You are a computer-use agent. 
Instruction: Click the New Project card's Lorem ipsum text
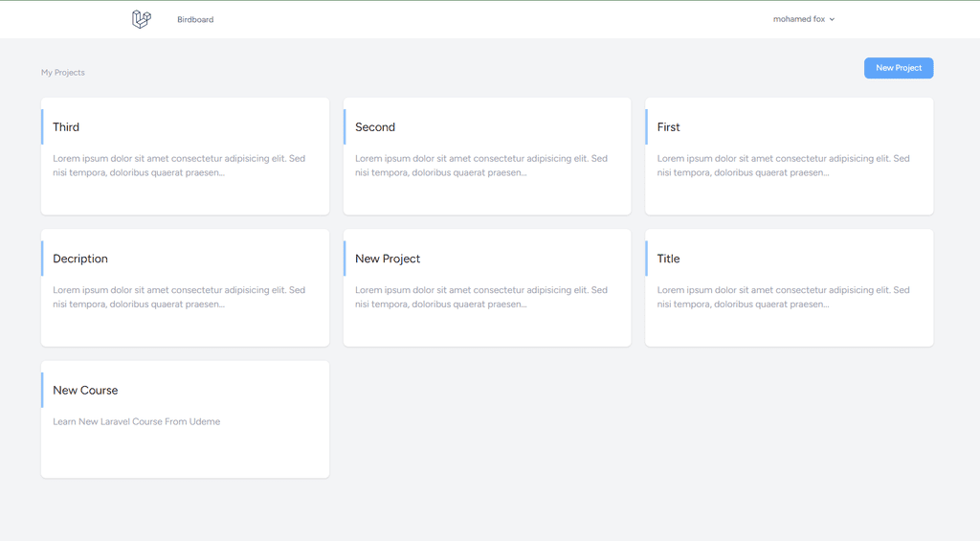(x=481, y=297)
